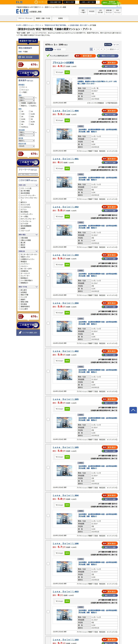138x644 pixels.
Task: Click 資料請求 for Luna Soleil 205
Action: (x=110, y=399)
